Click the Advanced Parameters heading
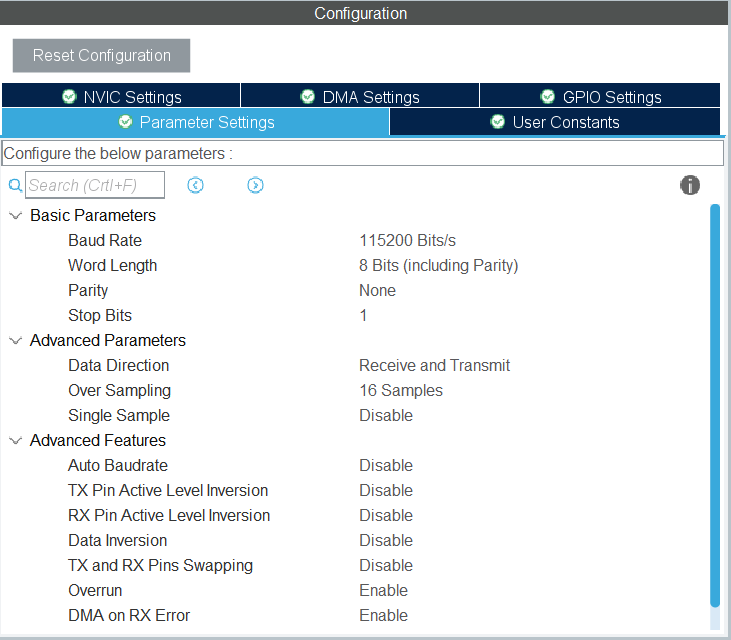 [x=108, y=340]
